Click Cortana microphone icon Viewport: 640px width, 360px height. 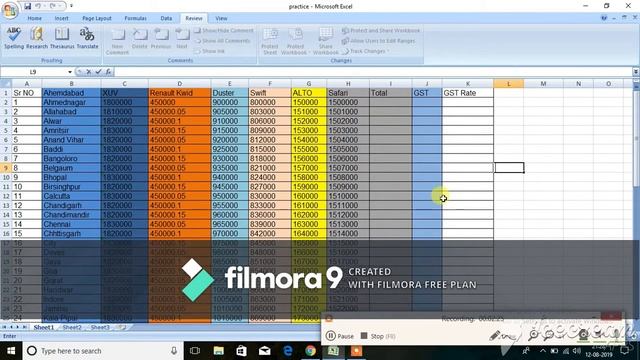[x=174, y=351]
